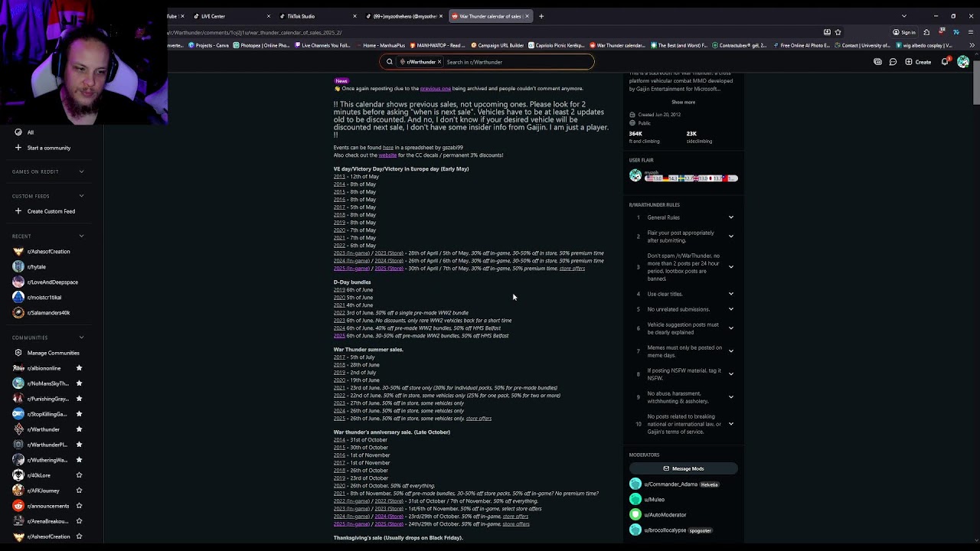Toggle favorite star for r/WutheringWa...
This screenshot has height=551, width=980.
pyautogui.click(x=79, y=460)
